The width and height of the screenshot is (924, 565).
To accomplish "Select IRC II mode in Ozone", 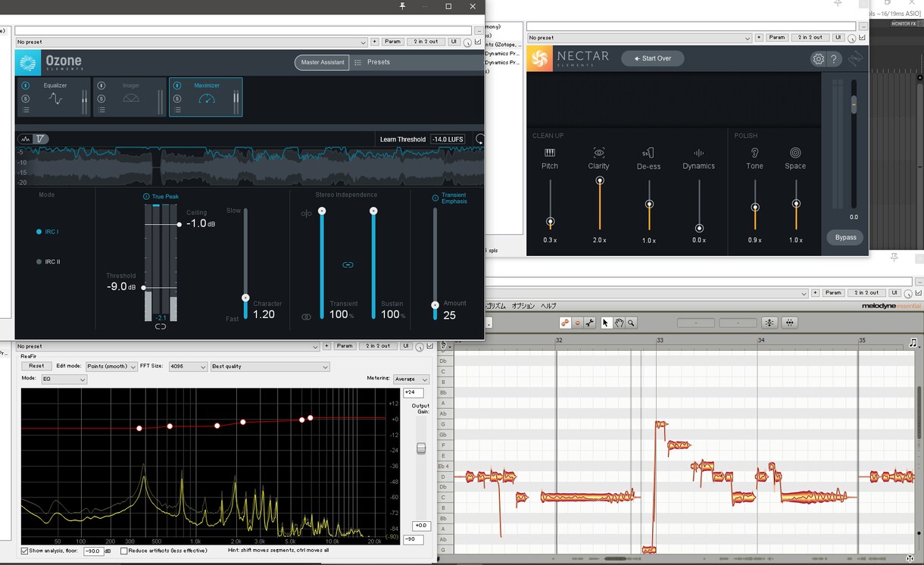I will 48,262.
